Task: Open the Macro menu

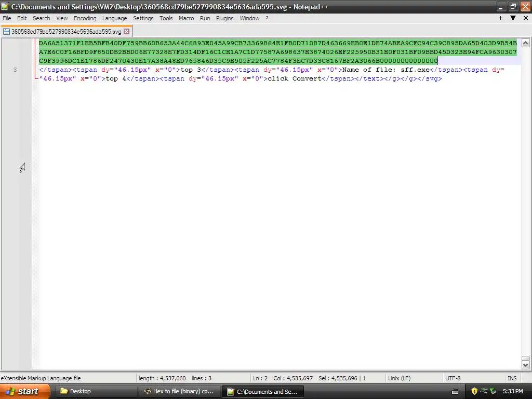Action: (187, 18)
